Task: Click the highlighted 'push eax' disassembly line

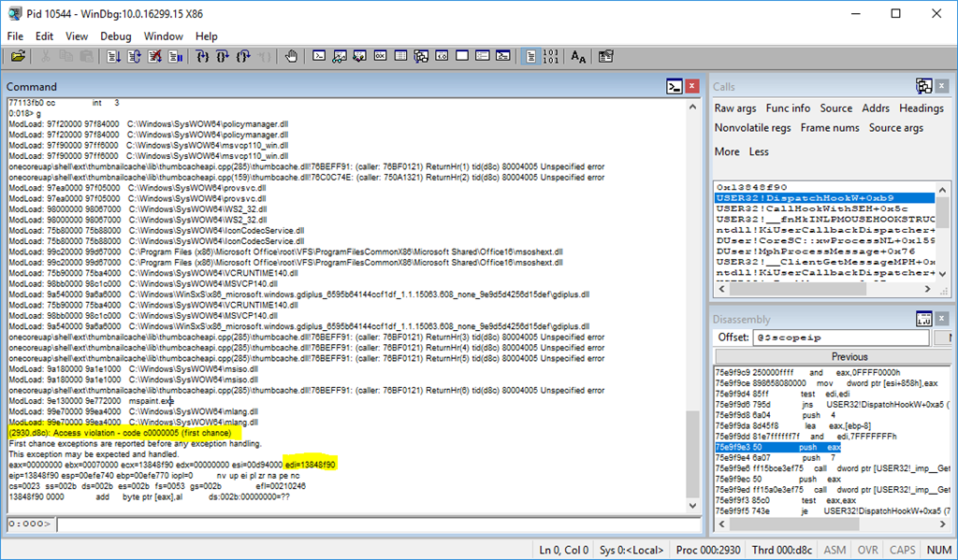Action: pyautogui.click(x=777, y=448)
